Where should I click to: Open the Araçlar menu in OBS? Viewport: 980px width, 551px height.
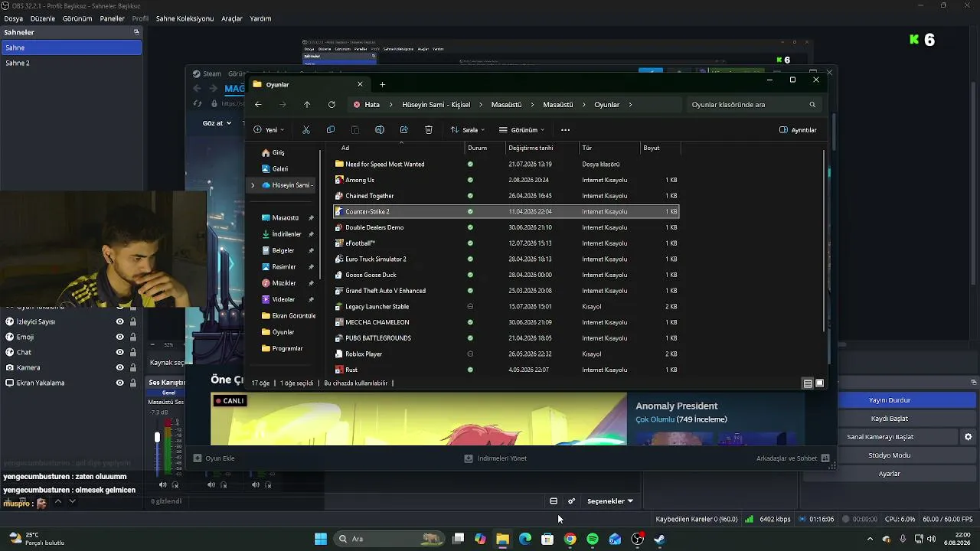pyautogui.click(x=232, y=18)
